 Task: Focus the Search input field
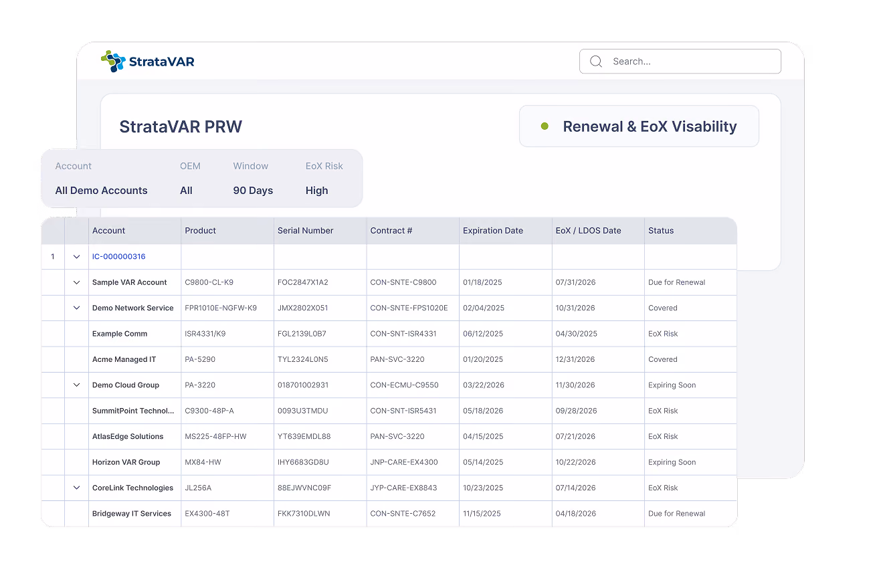click(680, 62)
